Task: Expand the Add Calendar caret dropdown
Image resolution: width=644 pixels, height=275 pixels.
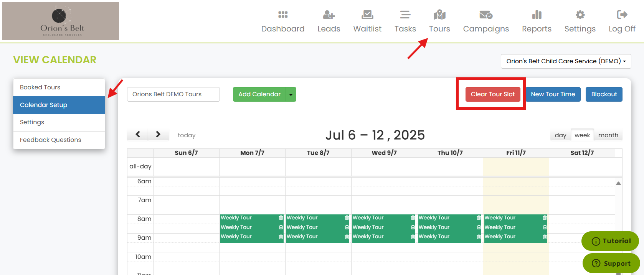Action: pos(291,94)
